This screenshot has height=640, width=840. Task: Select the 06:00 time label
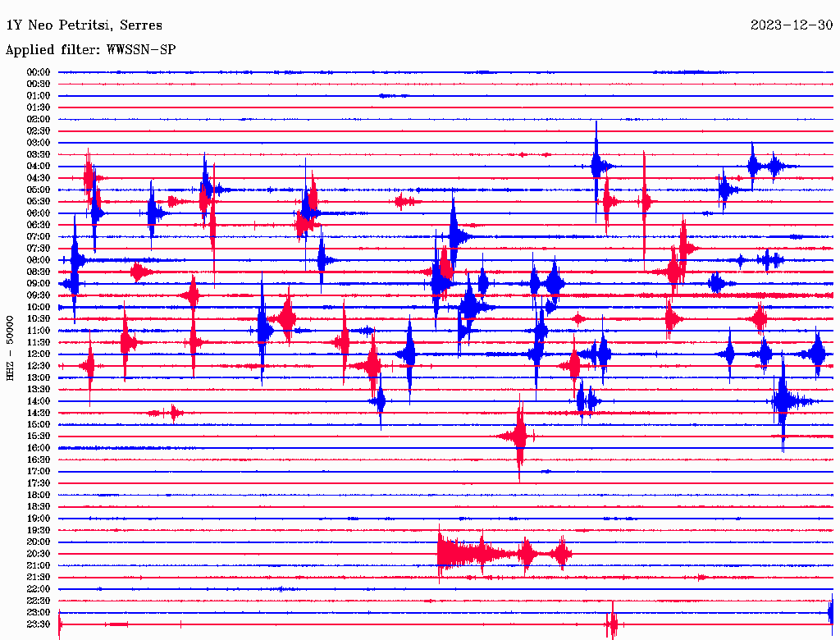39,213
